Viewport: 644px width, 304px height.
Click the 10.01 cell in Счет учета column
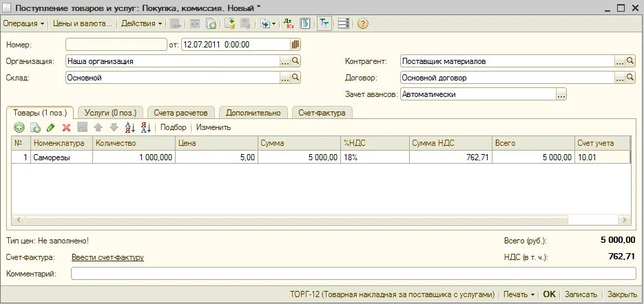[x=602, y=157]
